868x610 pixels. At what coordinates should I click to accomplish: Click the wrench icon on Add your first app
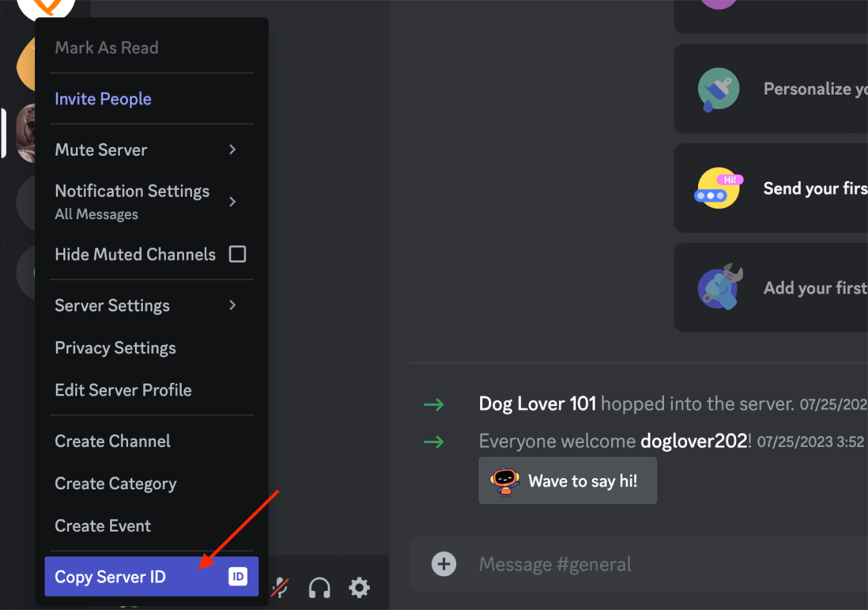coord(717,288)
